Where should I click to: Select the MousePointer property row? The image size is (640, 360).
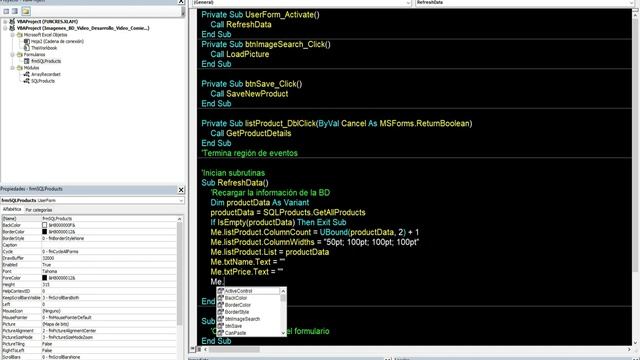click(x=89, y=318)
